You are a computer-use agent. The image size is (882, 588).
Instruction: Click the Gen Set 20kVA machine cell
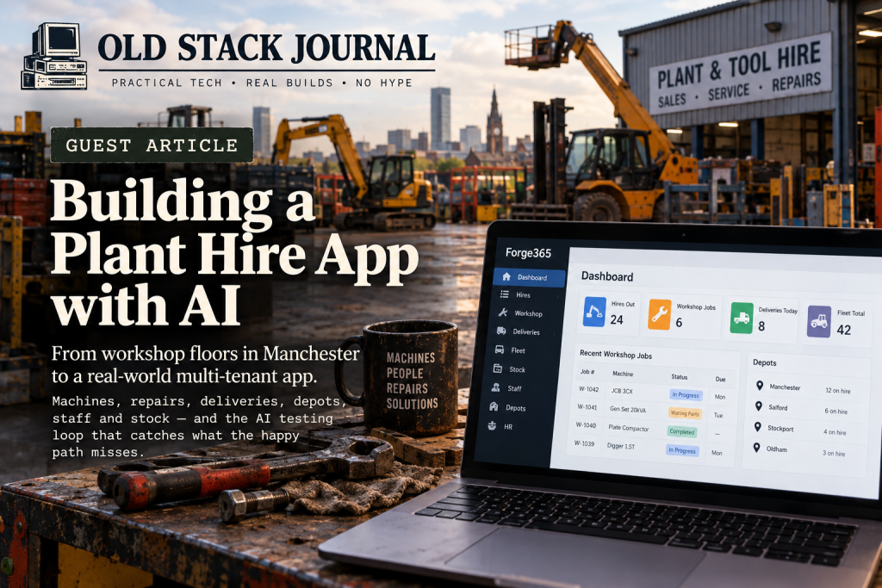coord(627,409)
